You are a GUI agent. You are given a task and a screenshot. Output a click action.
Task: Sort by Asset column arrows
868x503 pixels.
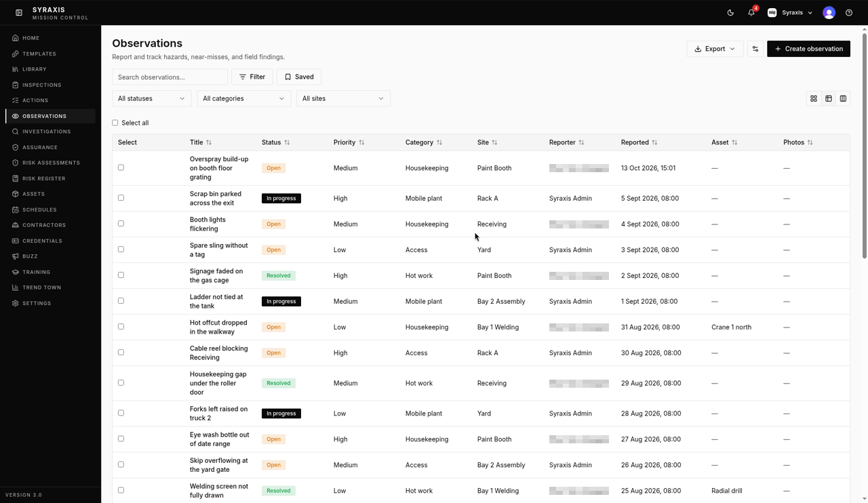[734, 142]
